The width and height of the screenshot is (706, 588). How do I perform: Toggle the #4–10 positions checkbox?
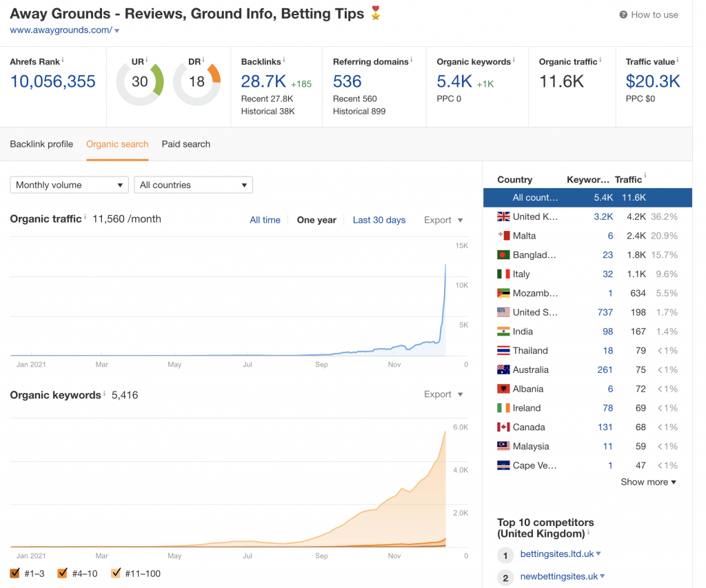(62, 573)
